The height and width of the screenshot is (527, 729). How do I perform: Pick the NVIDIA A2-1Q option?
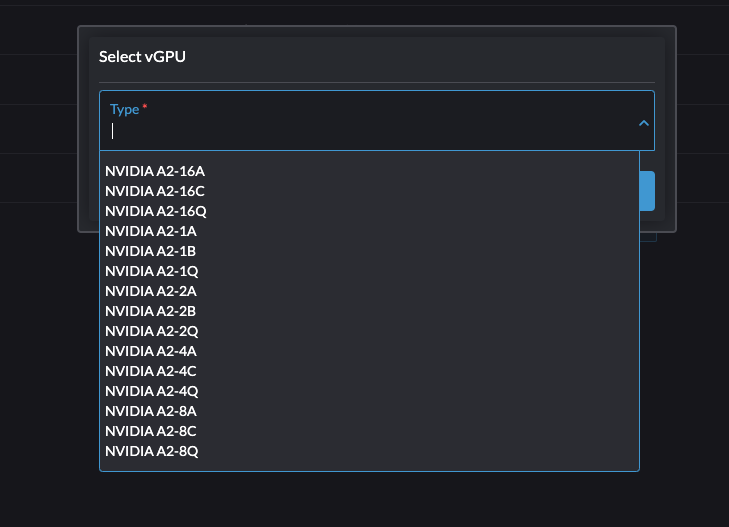tap(152, 271)
